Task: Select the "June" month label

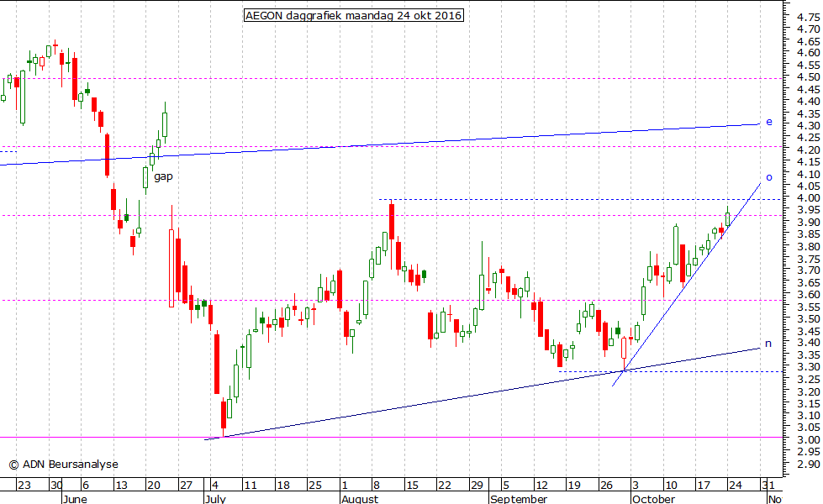Action: pyautogui.click(x=75, y=499)
